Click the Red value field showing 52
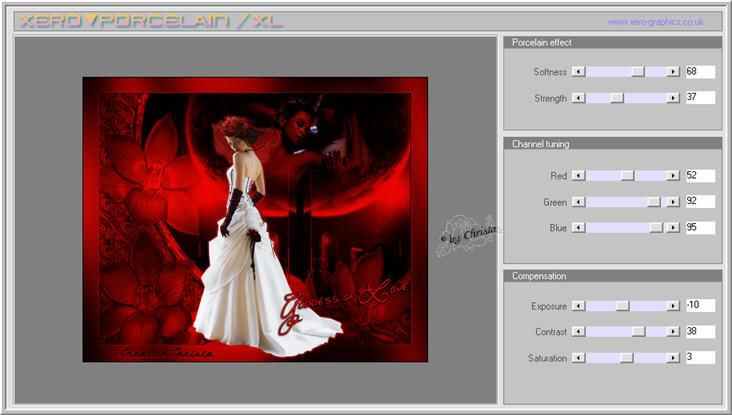The image size is (732, 415). click(700, 176)
